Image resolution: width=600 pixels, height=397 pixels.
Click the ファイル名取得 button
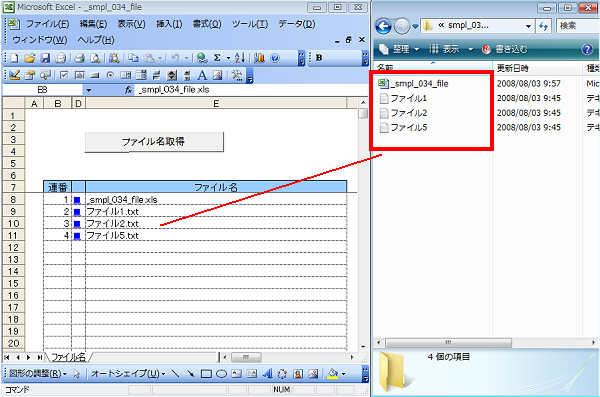click(x=154, y=142)
